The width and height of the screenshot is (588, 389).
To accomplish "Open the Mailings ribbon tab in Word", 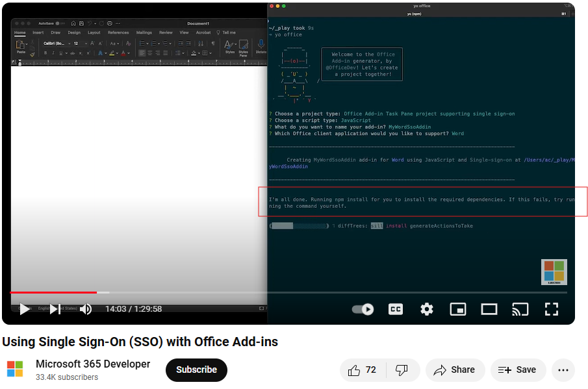I will 144,32.
